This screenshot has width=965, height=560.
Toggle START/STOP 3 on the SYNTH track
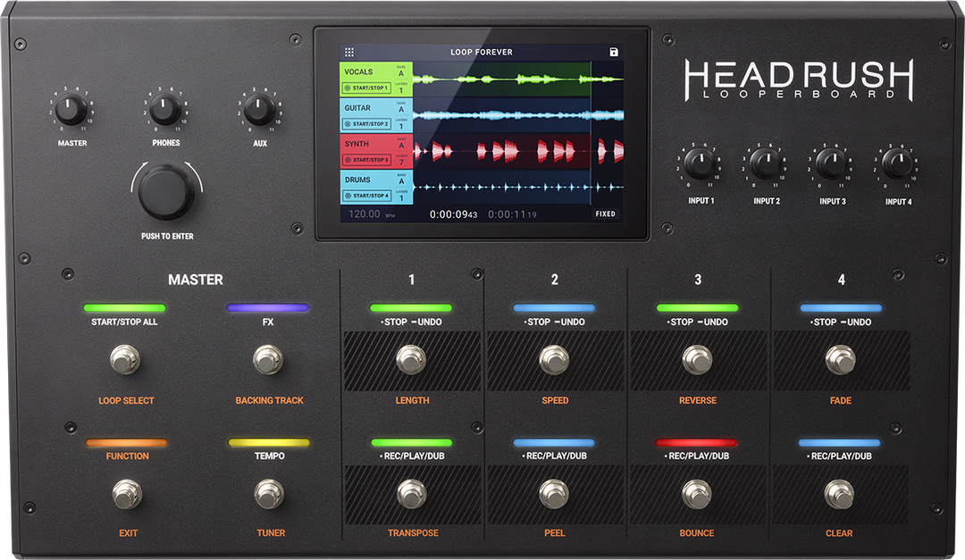click(366, 160)
